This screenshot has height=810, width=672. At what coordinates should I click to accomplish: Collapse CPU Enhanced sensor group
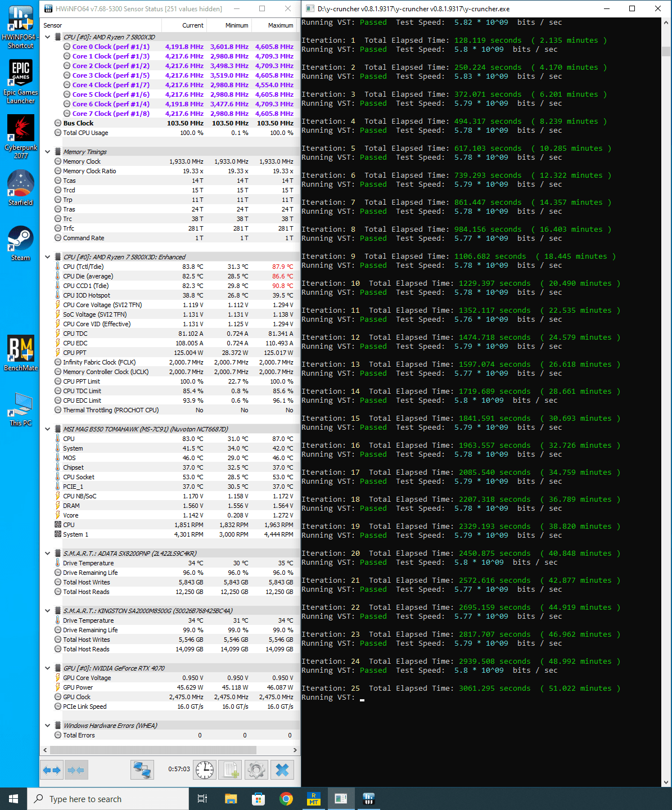[x=48, y=257]
